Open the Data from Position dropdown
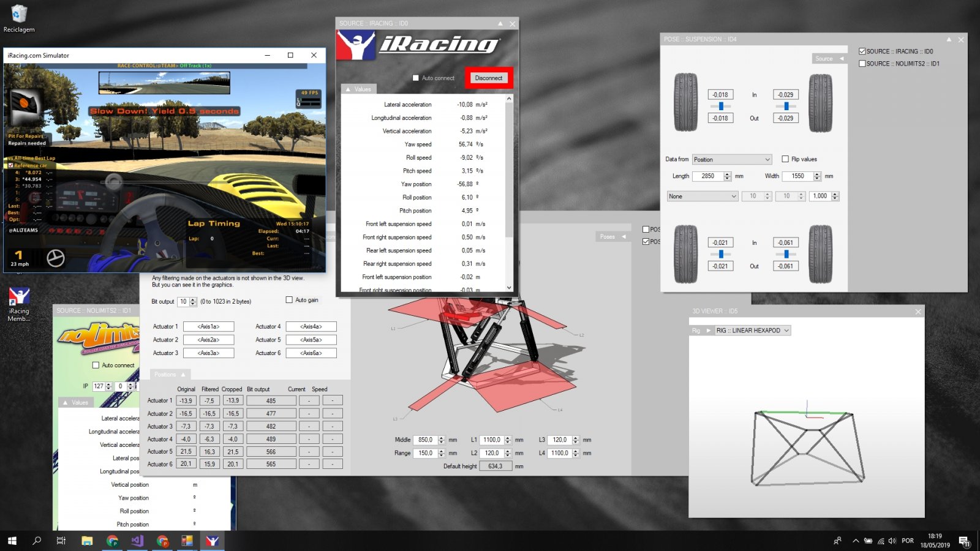Image resolution: width=980 pixels, height=551 pixels. (x=732, y=159)
